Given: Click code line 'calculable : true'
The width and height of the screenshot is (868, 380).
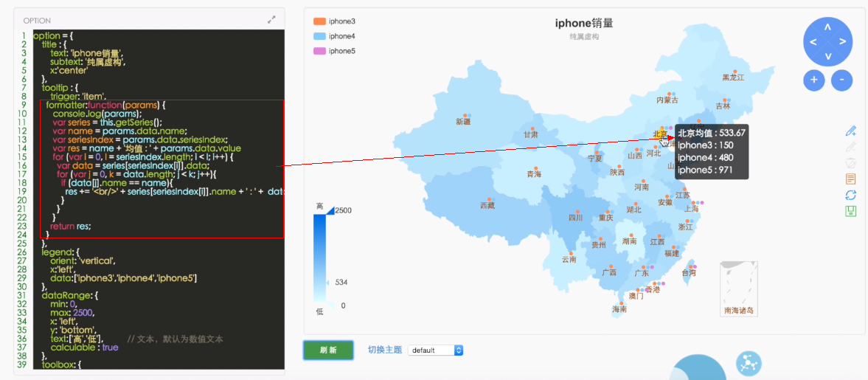Looking at the screenshot, I should click(84, 348).
